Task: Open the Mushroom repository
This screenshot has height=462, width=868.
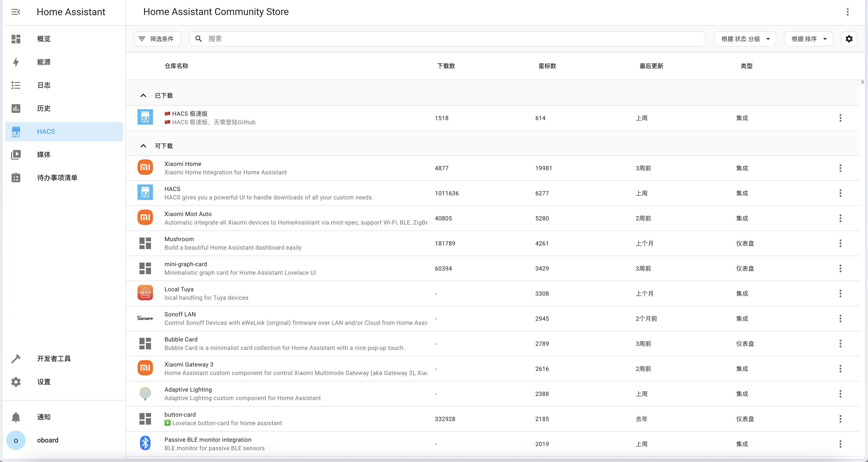Action: (x=493, y=244)
